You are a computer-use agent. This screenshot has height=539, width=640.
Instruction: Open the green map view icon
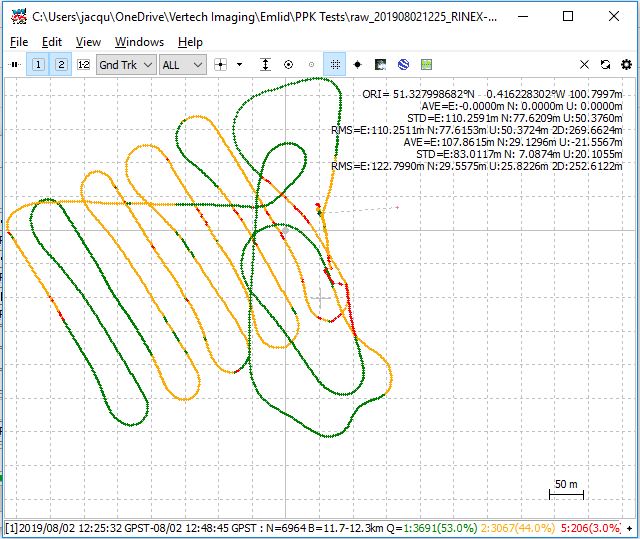point(426,64)
